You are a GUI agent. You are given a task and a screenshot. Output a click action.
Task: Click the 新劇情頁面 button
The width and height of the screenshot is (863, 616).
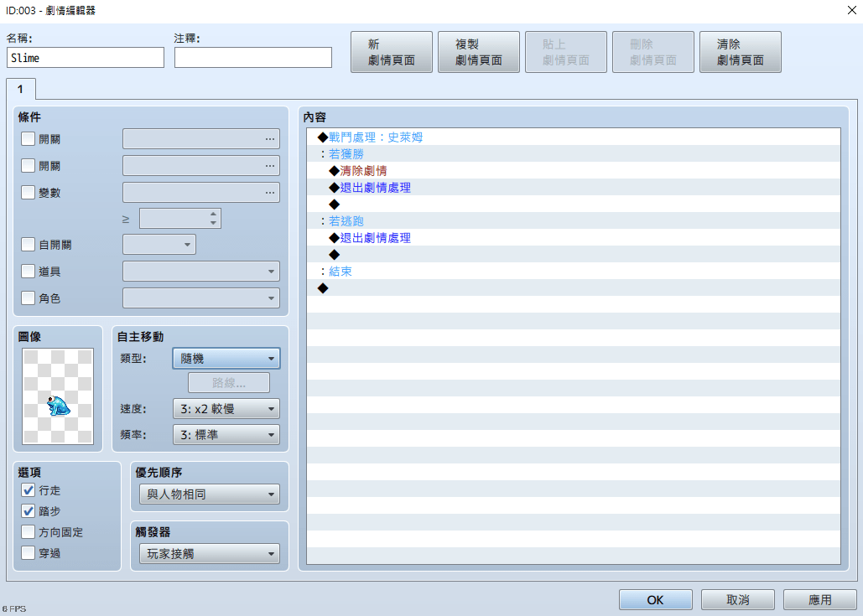391,52
